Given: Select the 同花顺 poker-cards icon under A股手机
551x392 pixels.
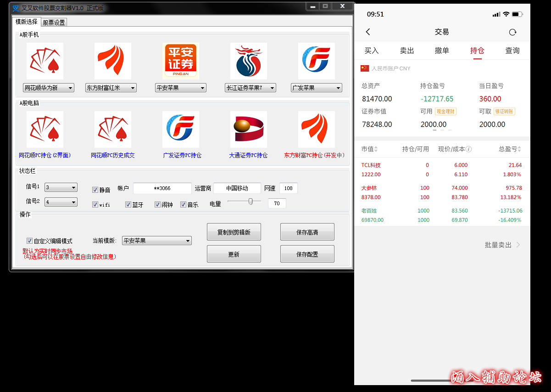Looking at the screenshot, I should [x=45, y=61].
